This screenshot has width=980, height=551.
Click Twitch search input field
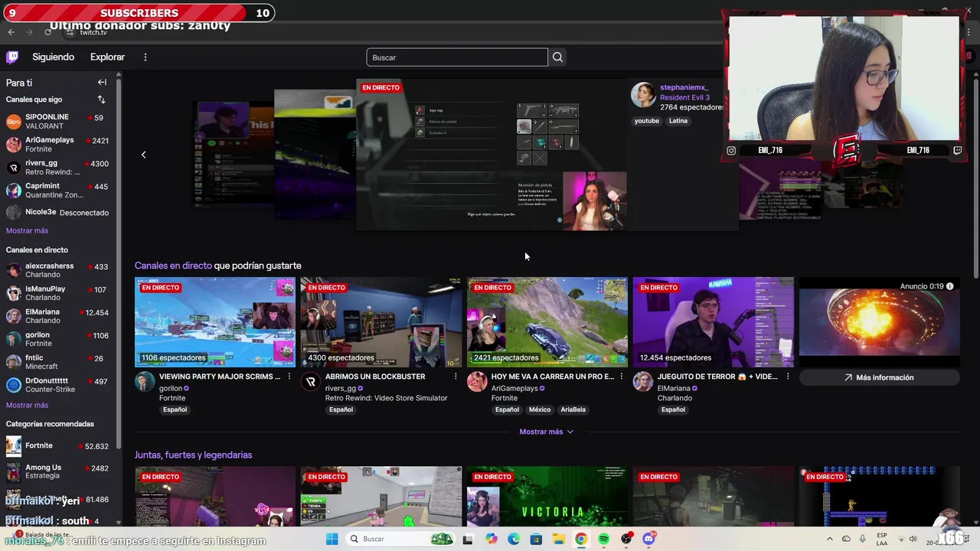457,57
